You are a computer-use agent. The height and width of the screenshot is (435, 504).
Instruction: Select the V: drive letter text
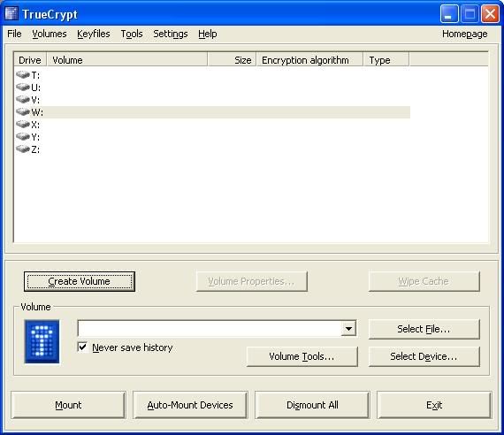pos(35,100)
